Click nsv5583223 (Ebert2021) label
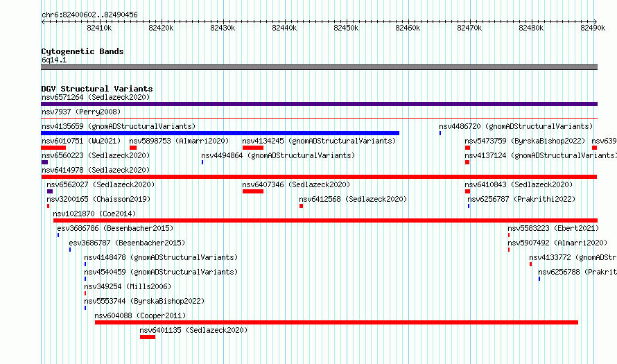This screenshot has height=364, width=617. coord(553,228)
